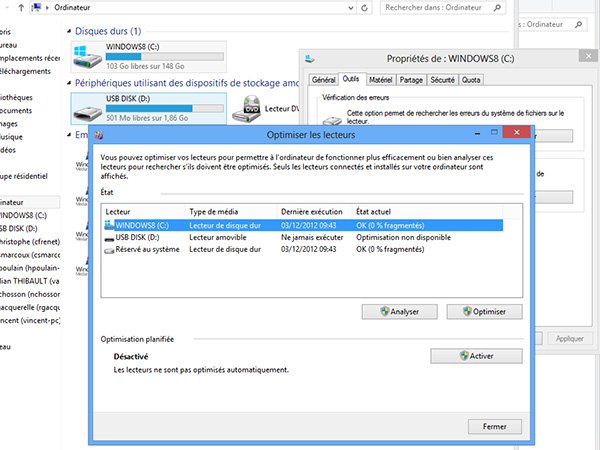Viewport: 600px width, 450px height.
Task: Close the Propriétés de WINDOWS8 window
Action: coord(589,56)
